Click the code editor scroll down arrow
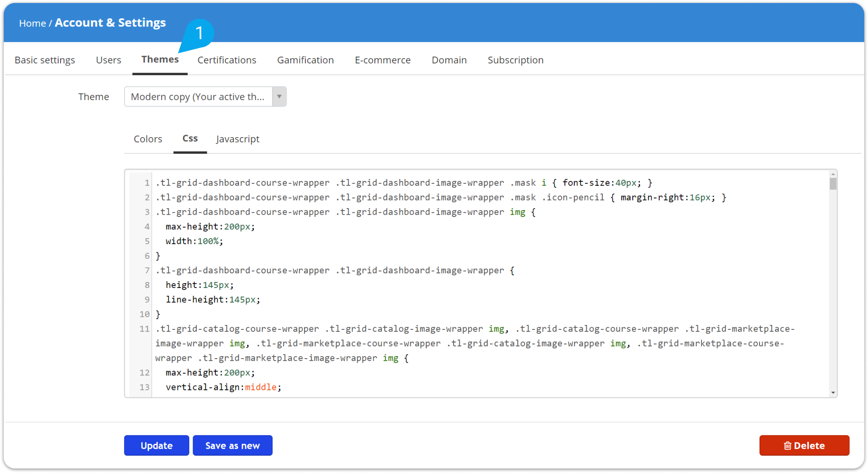The image size is (868, 473). (x=833, y=392)
